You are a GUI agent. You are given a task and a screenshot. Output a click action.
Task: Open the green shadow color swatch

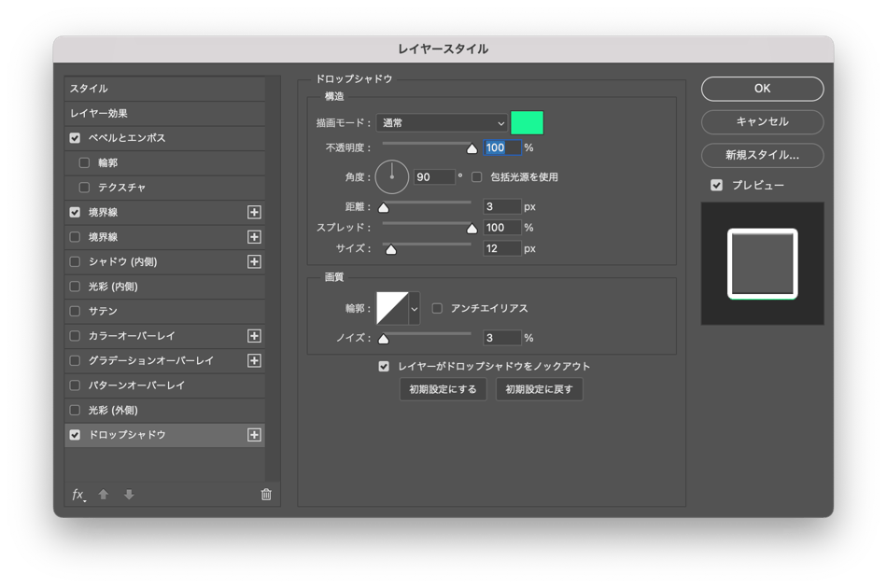527,122
